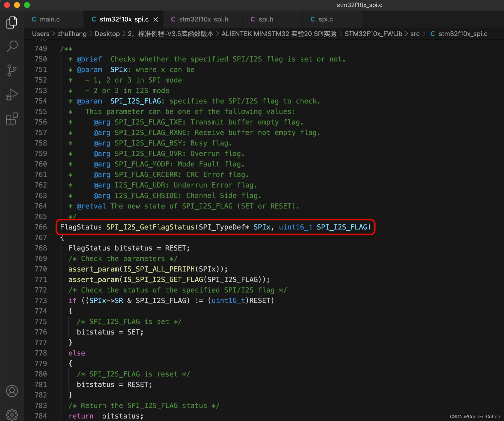
Task: Open the Source Control panel
Action: [x=12, y=70]
